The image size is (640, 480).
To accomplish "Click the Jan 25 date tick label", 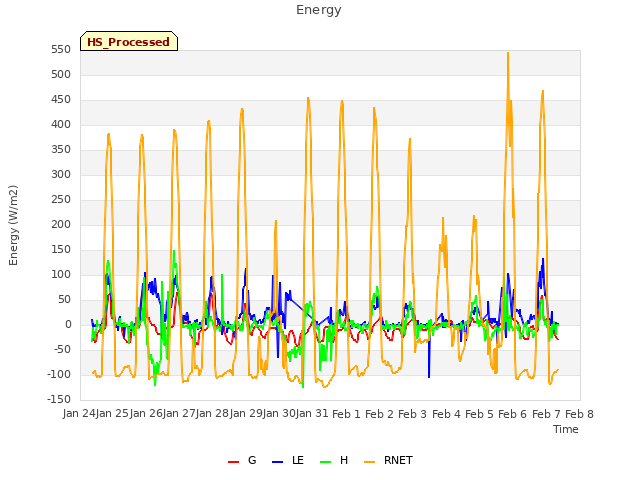I will [x=112, y=414].
